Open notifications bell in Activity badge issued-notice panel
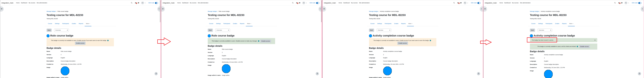Viewport: 644px width, 78px height. coord(619,3)
